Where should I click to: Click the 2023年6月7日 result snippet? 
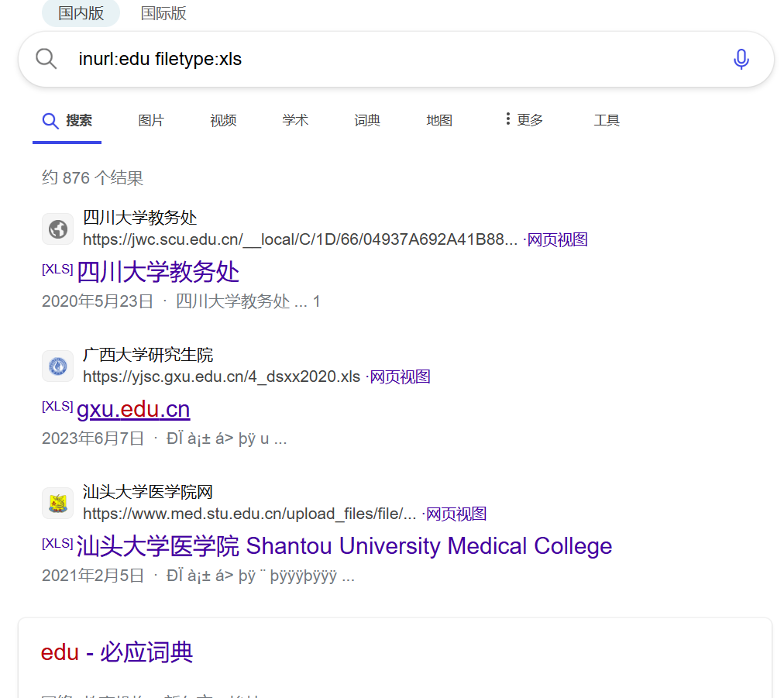coord(164,438)
